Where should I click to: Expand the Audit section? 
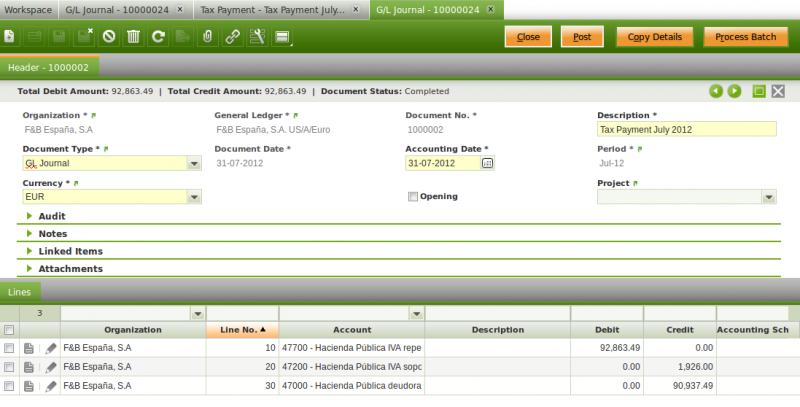pos(30,216)
